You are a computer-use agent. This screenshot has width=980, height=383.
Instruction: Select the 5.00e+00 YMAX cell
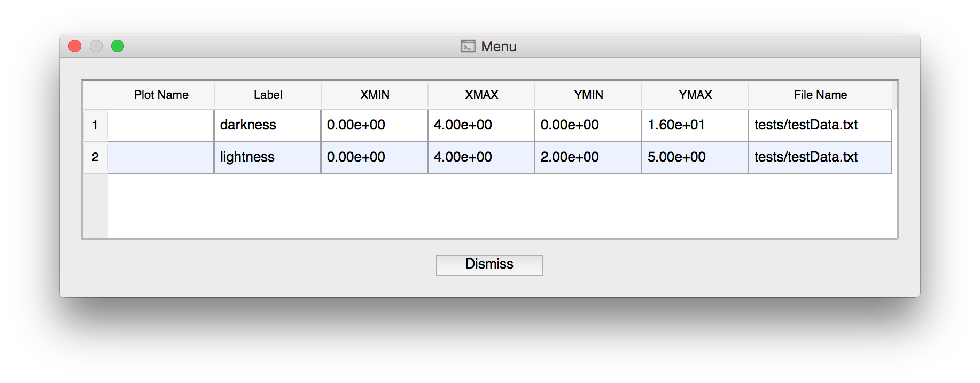coord(695,157)
